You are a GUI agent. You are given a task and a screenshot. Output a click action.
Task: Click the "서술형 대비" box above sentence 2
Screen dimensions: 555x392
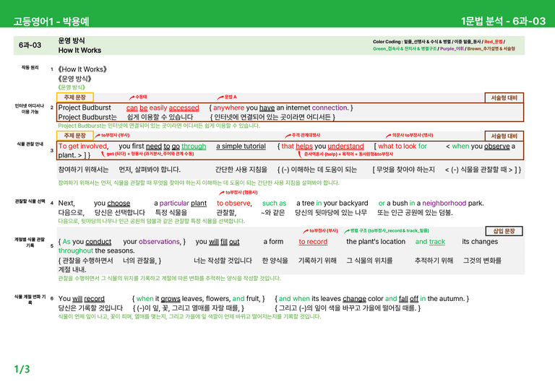coord(504,98)
